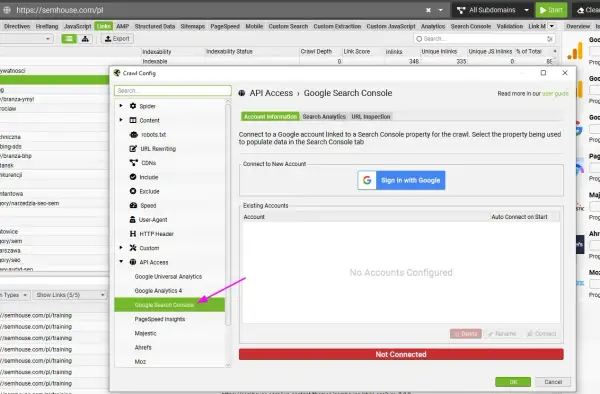
Task: Open Moz API settings
Action: (140, 361)
